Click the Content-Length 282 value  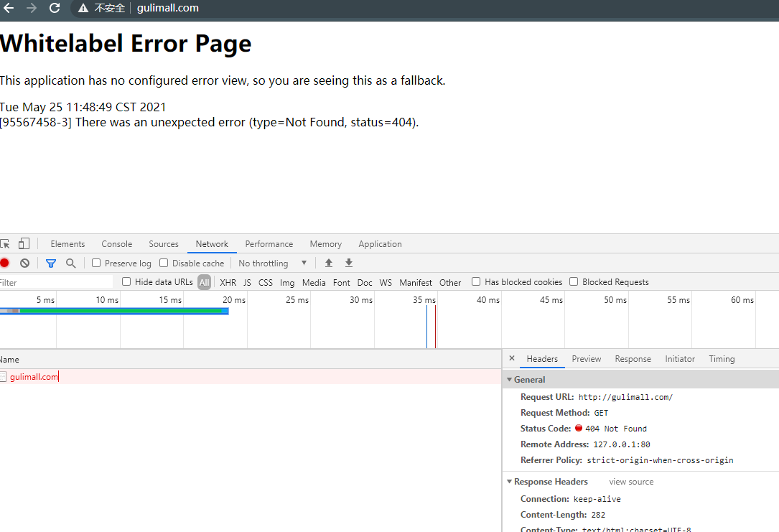coord(598,515)
